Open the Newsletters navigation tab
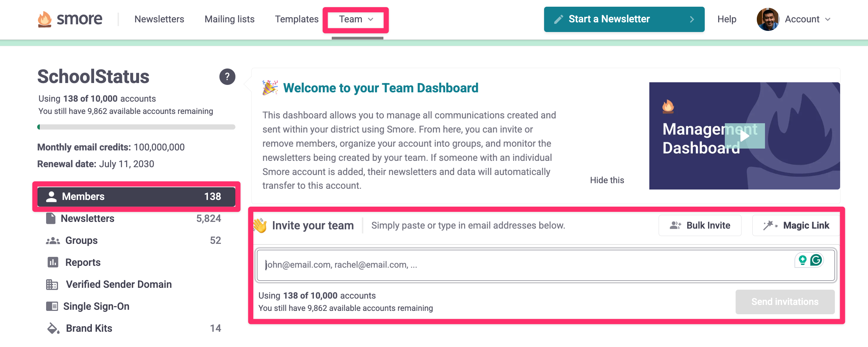The image size is (868, 347). point(159,19)
